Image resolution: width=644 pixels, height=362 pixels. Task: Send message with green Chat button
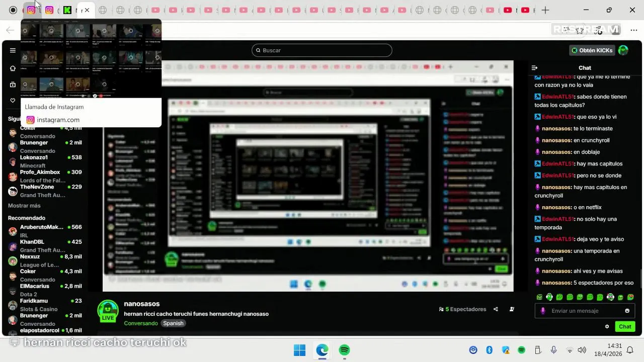click(625, 327)
